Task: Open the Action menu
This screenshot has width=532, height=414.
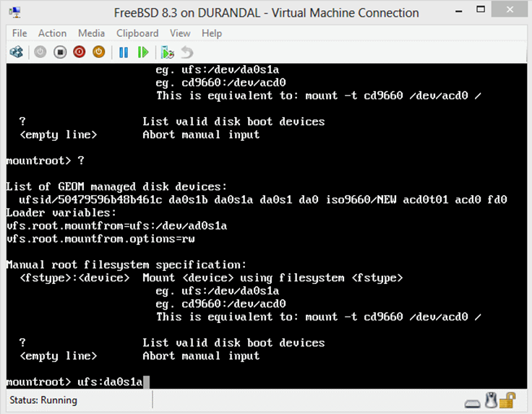Action: (52, 33)
